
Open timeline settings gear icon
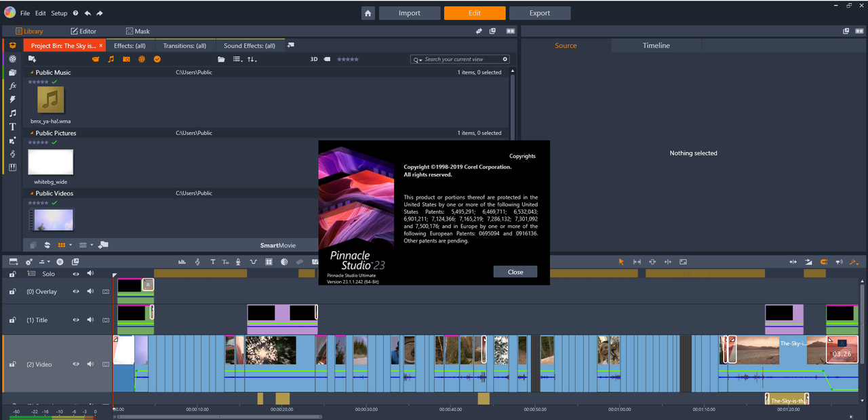28,262
